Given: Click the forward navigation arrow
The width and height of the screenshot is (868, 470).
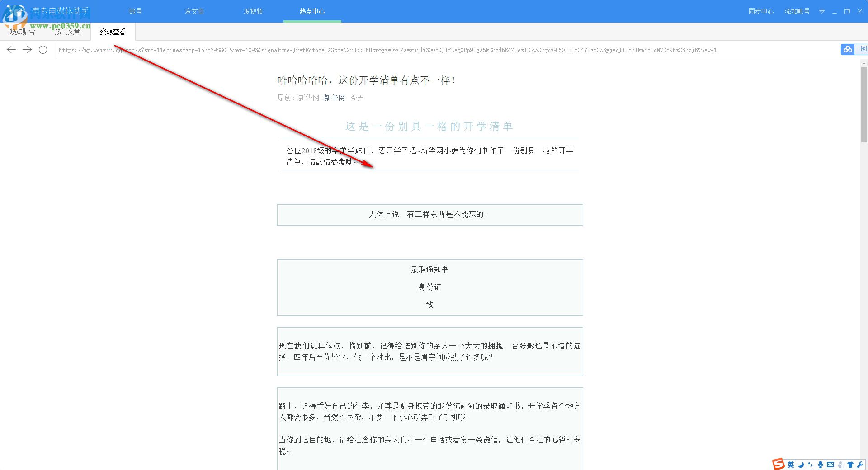Looking at the screenshot, I should pyautogui.click(x=27, y=50).
